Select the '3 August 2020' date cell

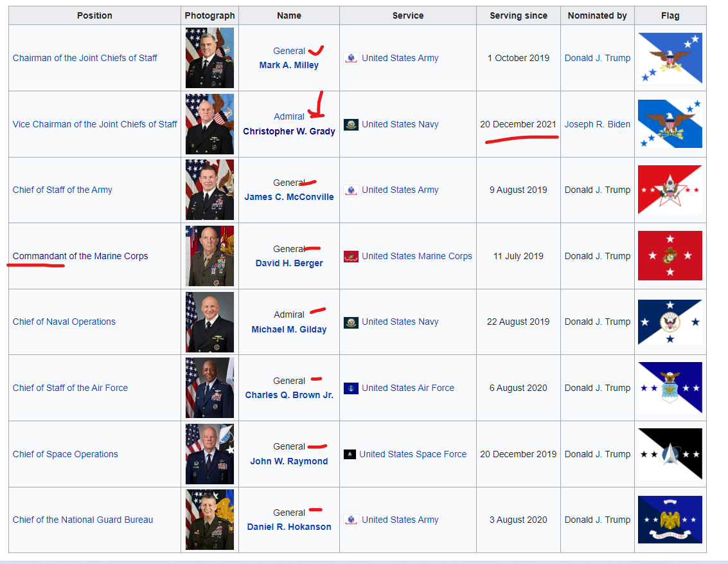click(x=518, y=520)
